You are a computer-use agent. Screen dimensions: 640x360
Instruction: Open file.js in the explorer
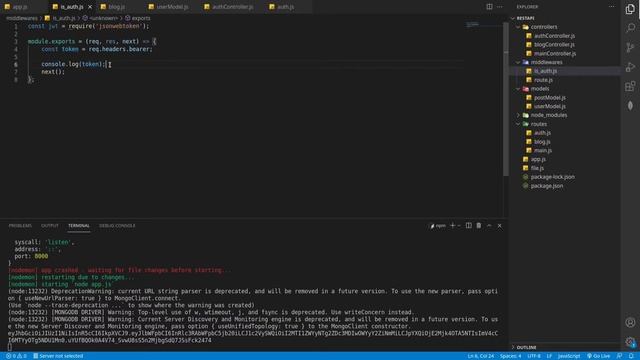coord(537,168)
